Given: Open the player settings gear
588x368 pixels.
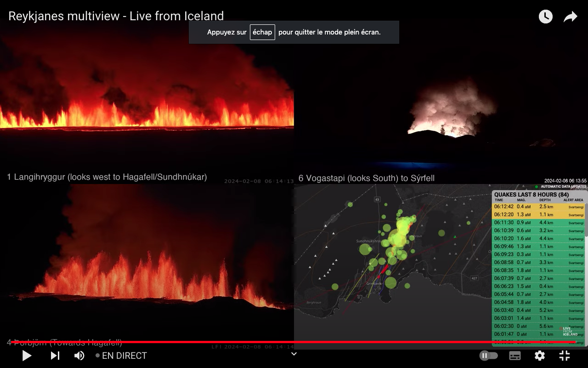Looking at the screenshot, I should (540, 356).
